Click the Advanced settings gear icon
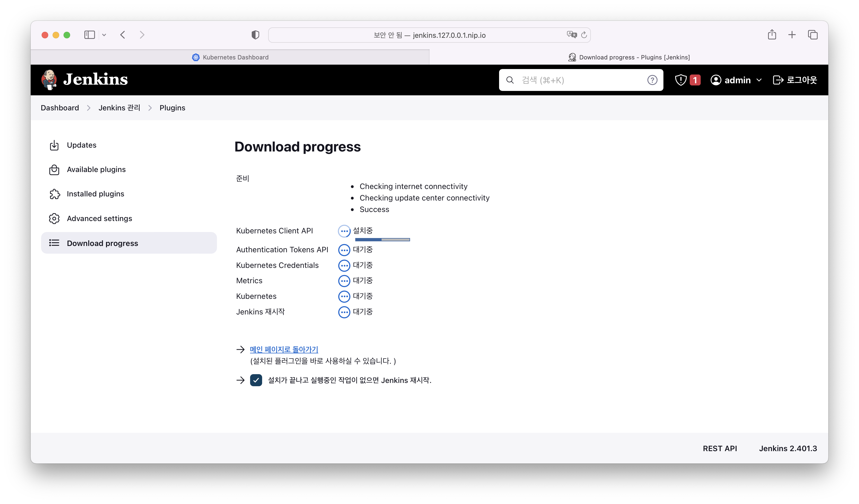Image resolution: width=859 pixels, height=504 pixels. point(54,218)
